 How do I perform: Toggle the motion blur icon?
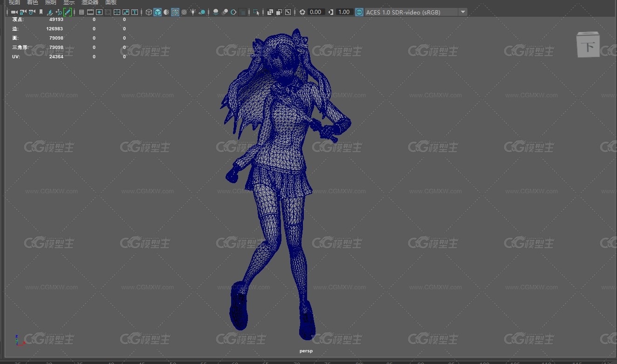225,12
